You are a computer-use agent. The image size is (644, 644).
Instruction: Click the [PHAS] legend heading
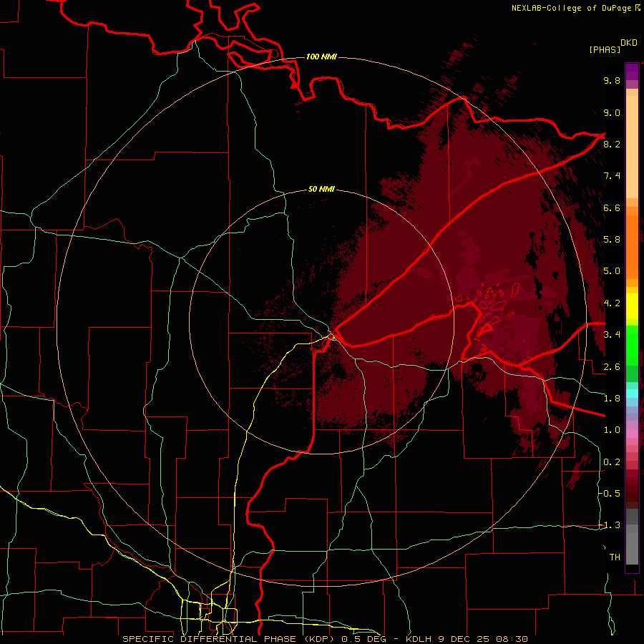tap(605, 49)
